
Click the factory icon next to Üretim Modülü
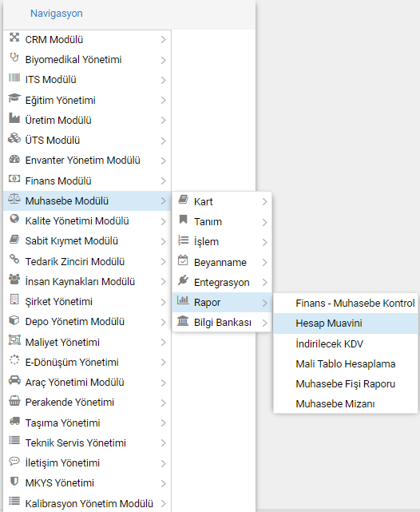pos(14,118)
